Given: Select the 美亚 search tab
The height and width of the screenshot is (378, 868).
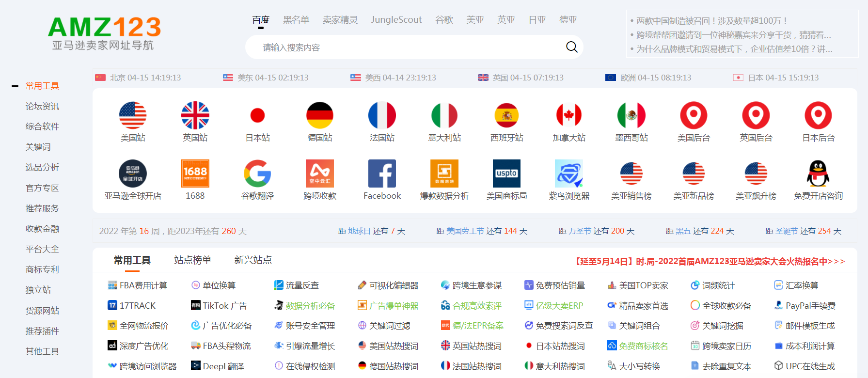Looking at the screenshot, I should [x=475, y=20].
